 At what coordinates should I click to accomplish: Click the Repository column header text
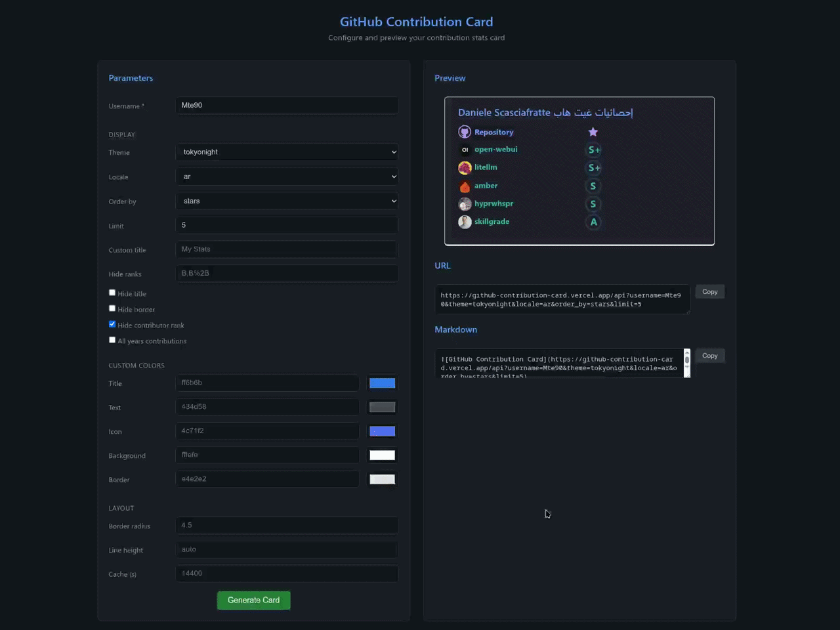(x=493, y=132)
